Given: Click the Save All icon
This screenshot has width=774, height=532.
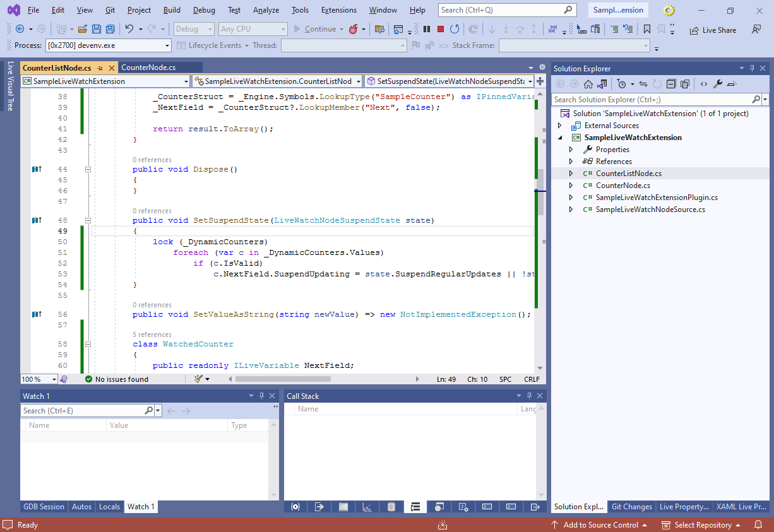Looking at the screenshot, I should click(110, 29).
